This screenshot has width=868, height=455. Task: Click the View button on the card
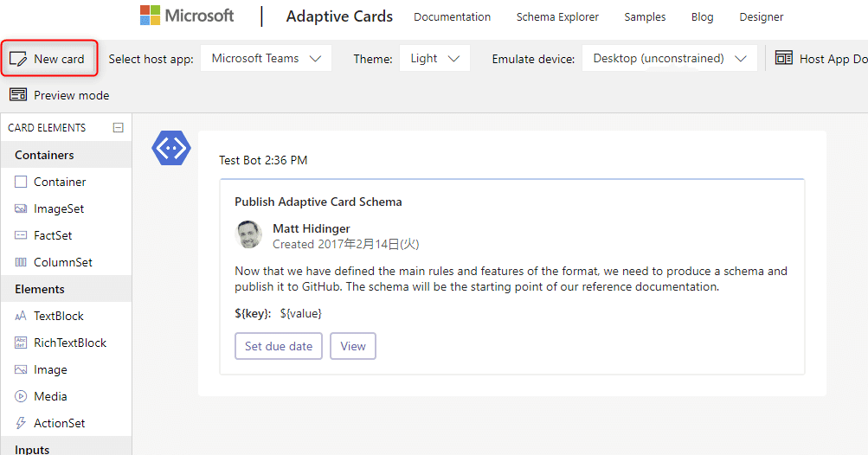[353, 346]
